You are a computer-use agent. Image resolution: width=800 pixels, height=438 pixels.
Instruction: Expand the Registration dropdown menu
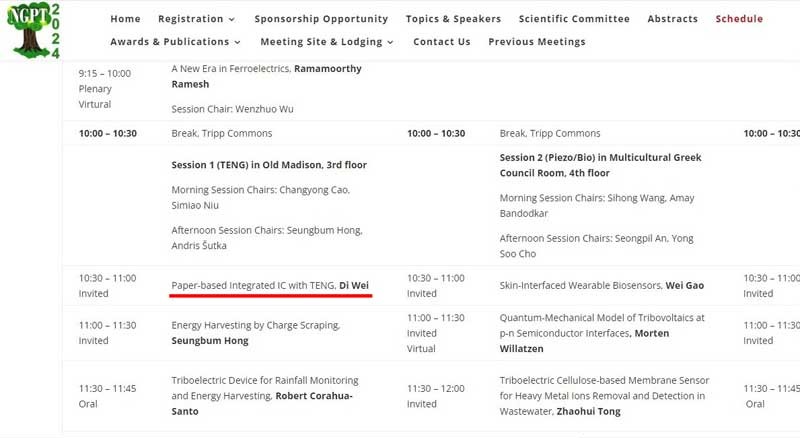(197, 19)
